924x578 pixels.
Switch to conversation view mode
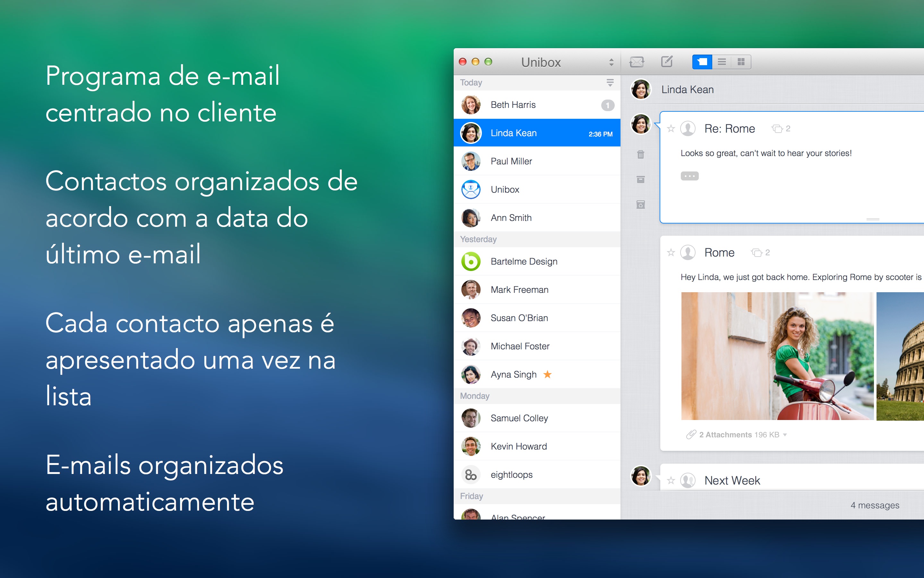click(x=702, y=62)
